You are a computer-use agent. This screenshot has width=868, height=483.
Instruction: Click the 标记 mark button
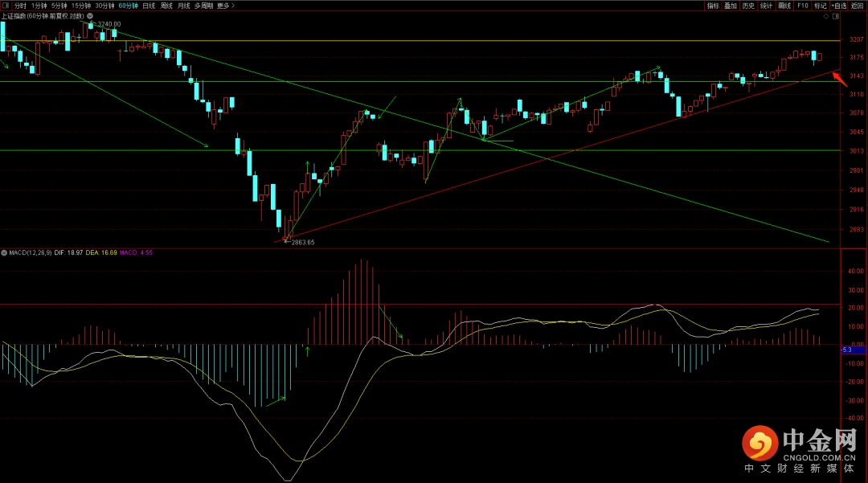pos(821,6)
